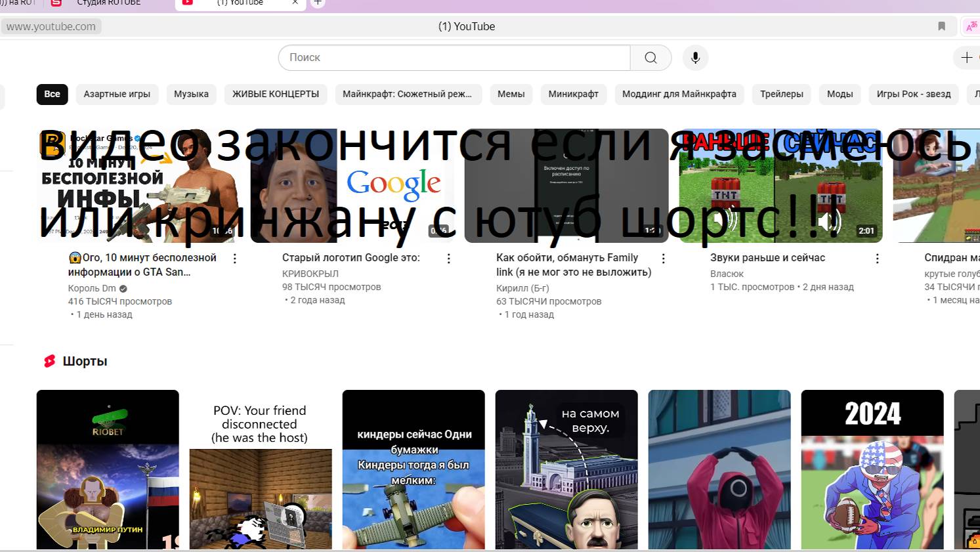This screenshot has width=980, height=552.
Task: Select the Трейлеры chip
Action: (782, 94)
